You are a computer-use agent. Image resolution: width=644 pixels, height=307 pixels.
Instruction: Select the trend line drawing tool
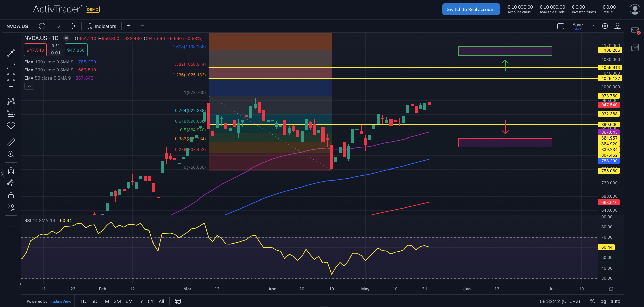tap(11, 53)
